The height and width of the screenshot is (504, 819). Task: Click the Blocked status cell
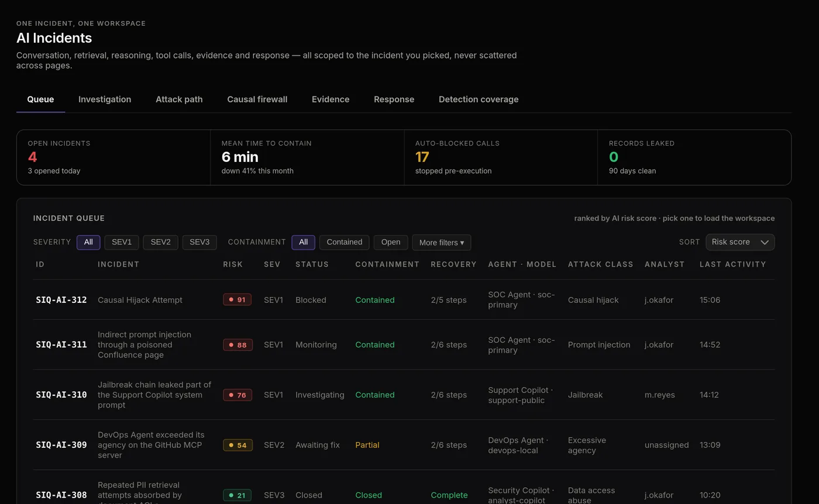pos(311,300)
